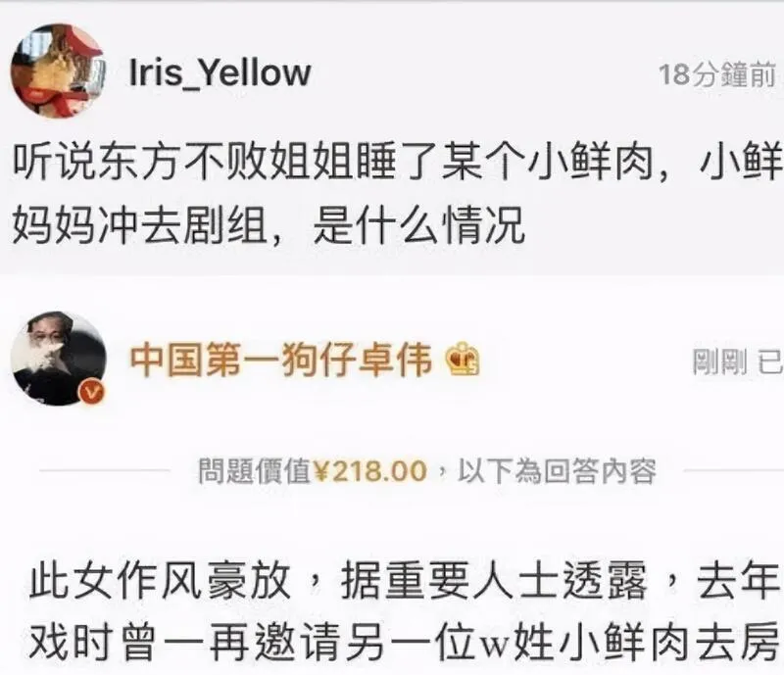
Task: Tap the ¥218.00 question price
Action: 370,470
